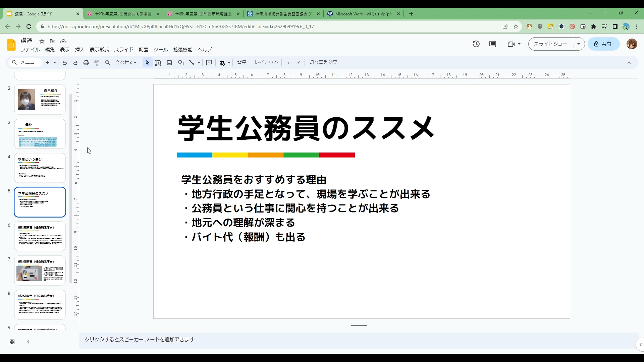Select the text box tool

point(158,63)
